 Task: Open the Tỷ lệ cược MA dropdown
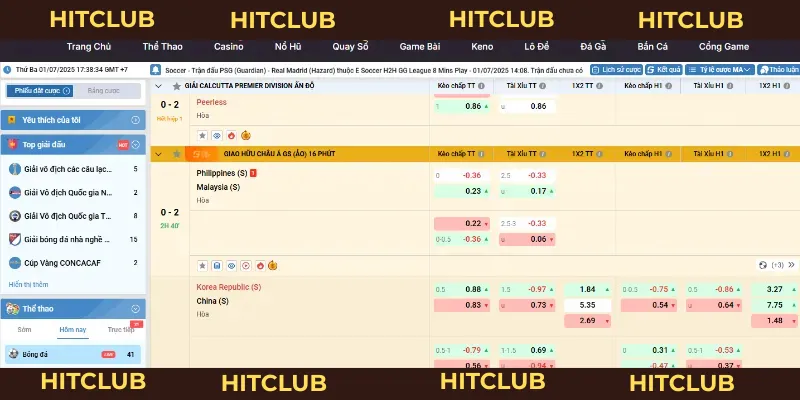point(719,70)
